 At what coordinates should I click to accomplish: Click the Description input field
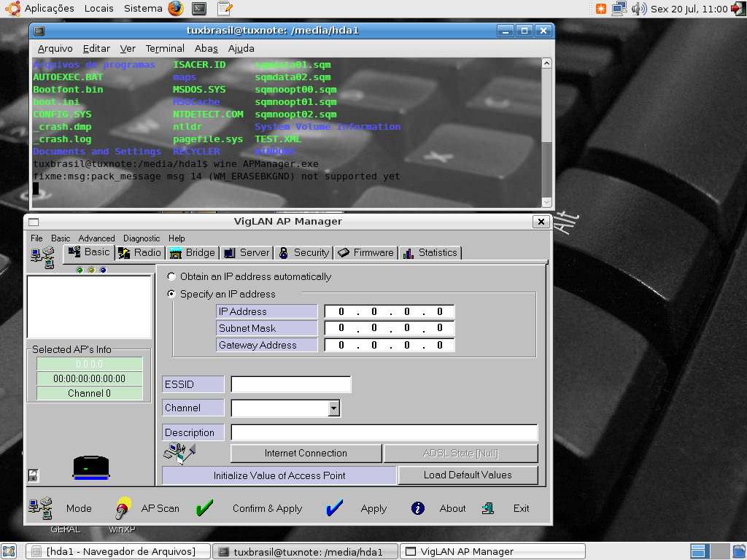point(384,432)
